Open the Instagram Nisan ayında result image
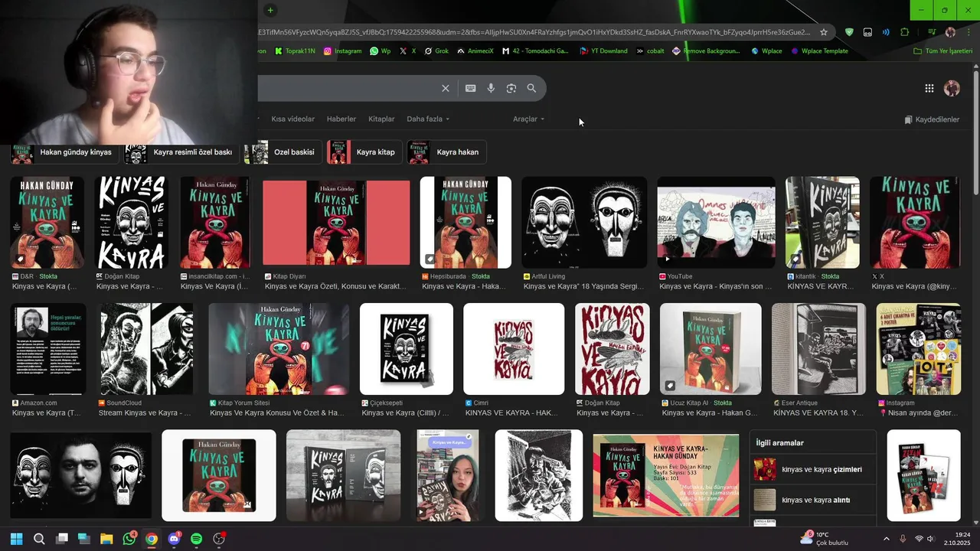The width and height of the screenshot is (980, 551). pos(918,349)
